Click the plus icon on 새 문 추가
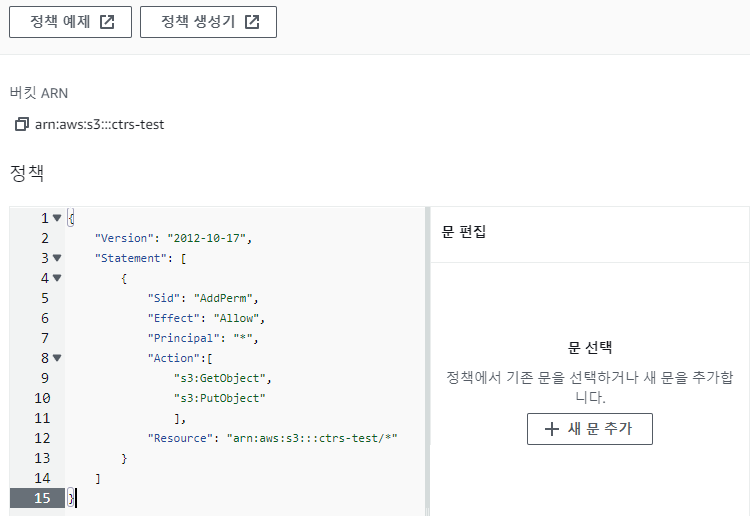This screenshot has height=516, width=750. 551,429
